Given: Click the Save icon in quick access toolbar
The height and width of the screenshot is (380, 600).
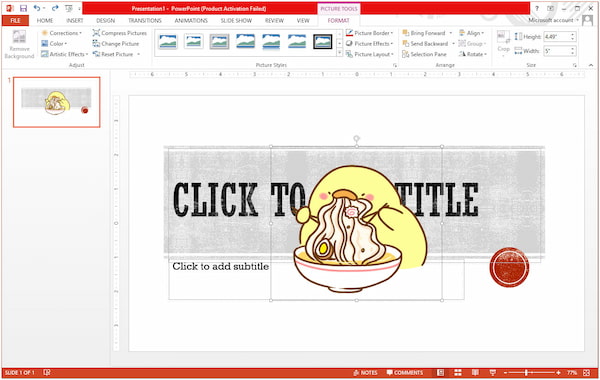Looking at the screenshot, I should pos(23,8).
